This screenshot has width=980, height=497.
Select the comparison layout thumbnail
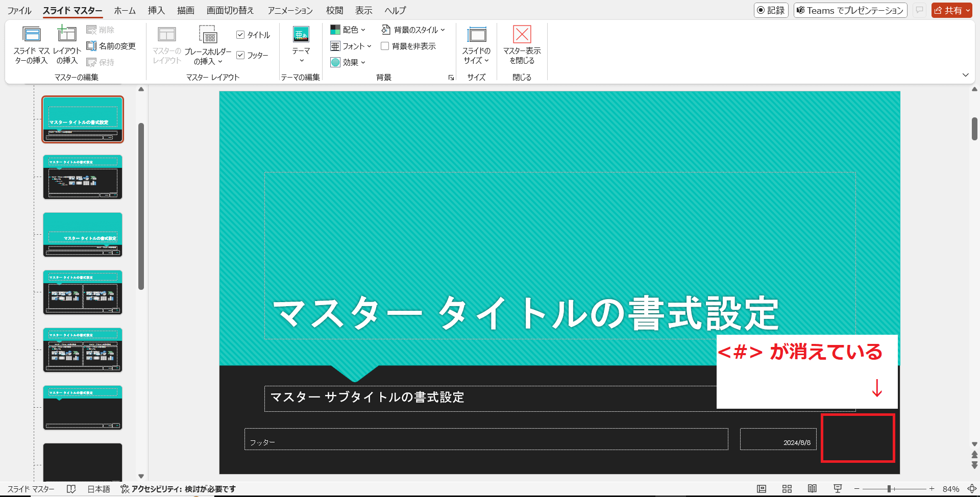pyautogui.click(x=83, y=350)
